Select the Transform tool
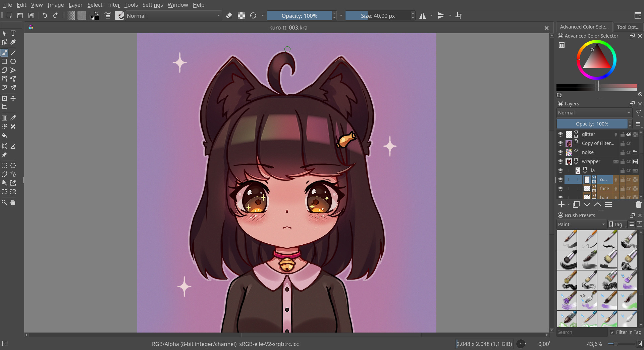The height and width of the screenshot is (350, 644). [x=4, y=98]
